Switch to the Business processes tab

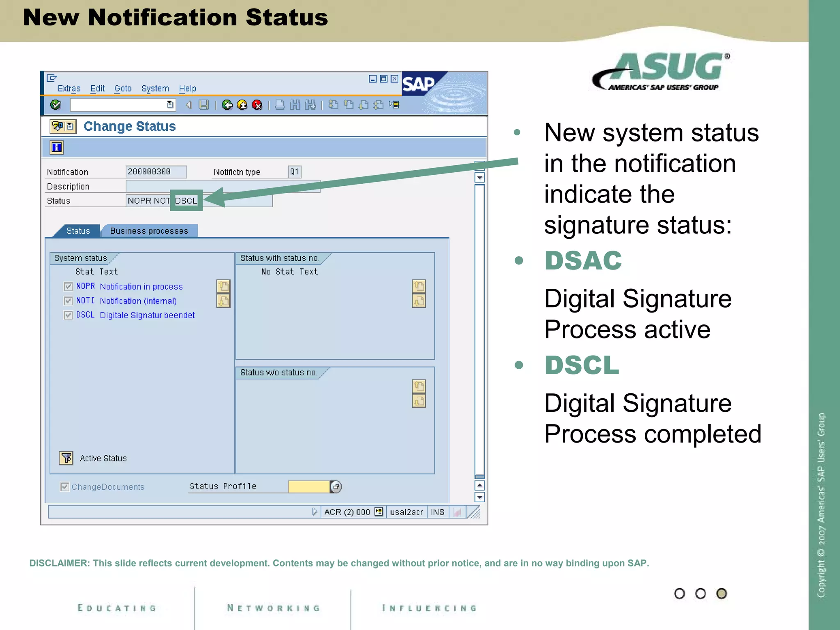[x=149, y=231]
